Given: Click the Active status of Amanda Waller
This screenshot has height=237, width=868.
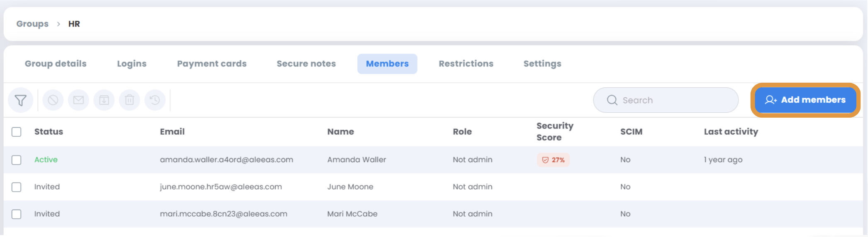Looking at the screenshot, I should pos(46,160).
